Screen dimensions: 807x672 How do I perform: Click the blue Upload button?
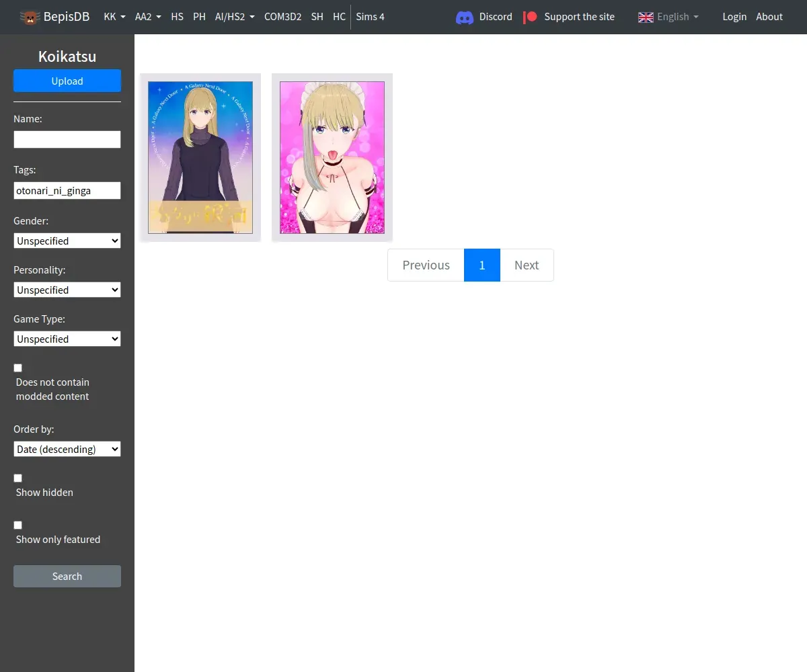[67, 81]
